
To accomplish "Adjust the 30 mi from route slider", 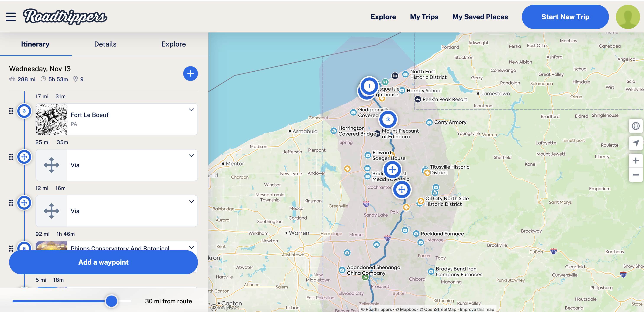I will click(x=112, y=301).
